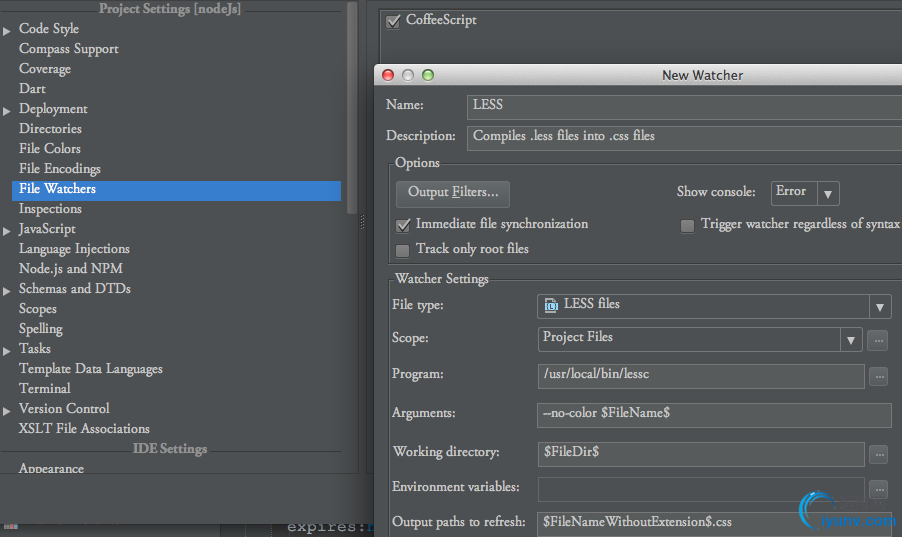Open Directories settings
The width and height of the screenshot is (902, 537).
[50, 128]
